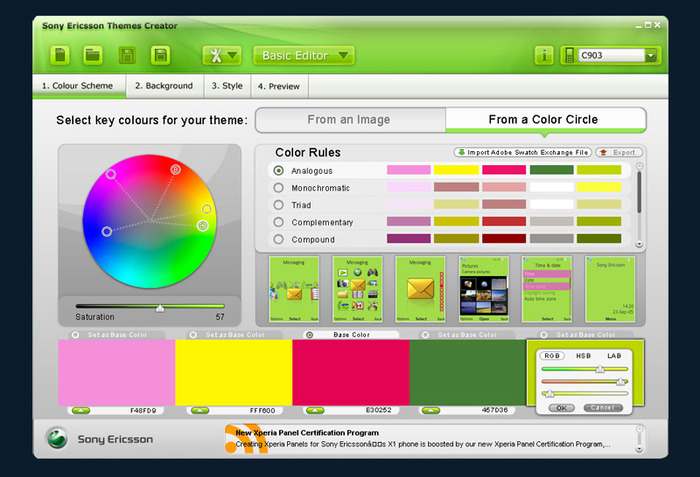Screen dimensions: 700x477
Task: Click the Export button
Action: pyautogui.click(x=619, y=152)
